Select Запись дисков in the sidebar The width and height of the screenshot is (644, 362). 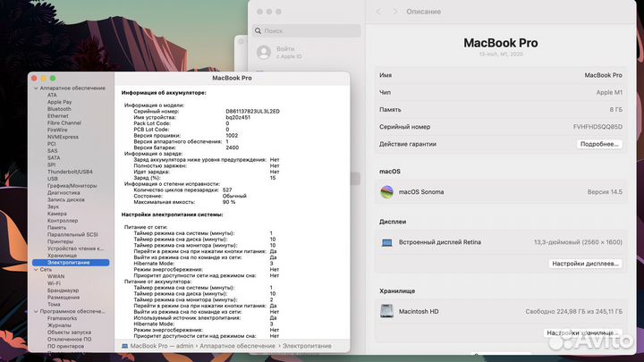coord(65,199)
